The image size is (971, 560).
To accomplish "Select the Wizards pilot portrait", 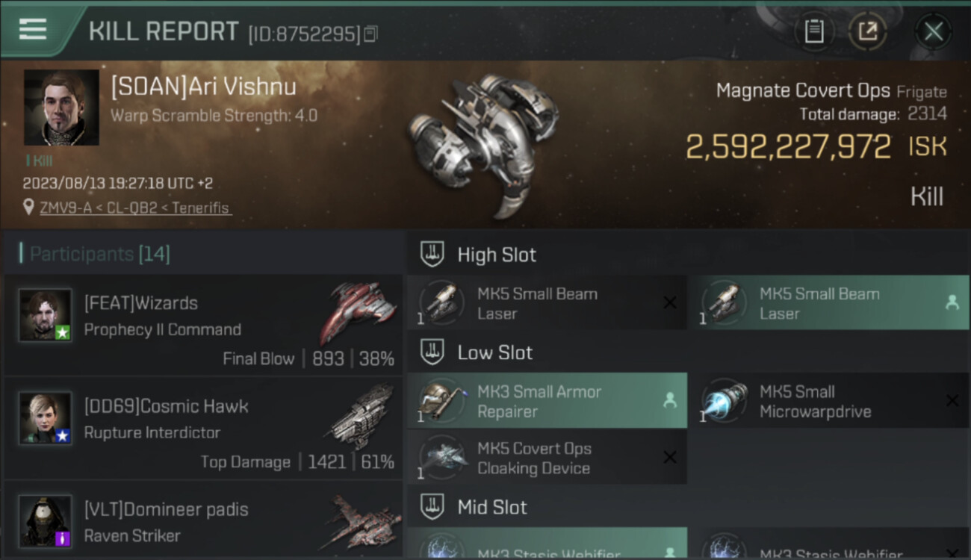I will (46, 315).
